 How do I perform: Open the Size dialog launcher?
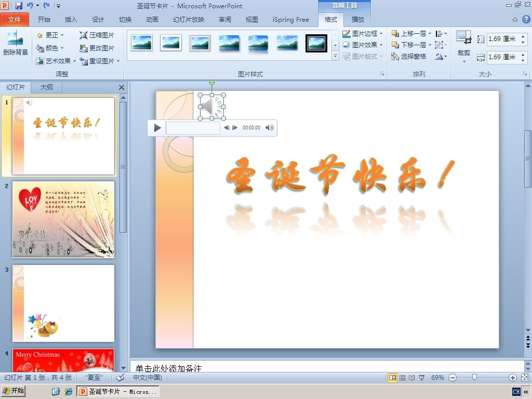[525, 74]
